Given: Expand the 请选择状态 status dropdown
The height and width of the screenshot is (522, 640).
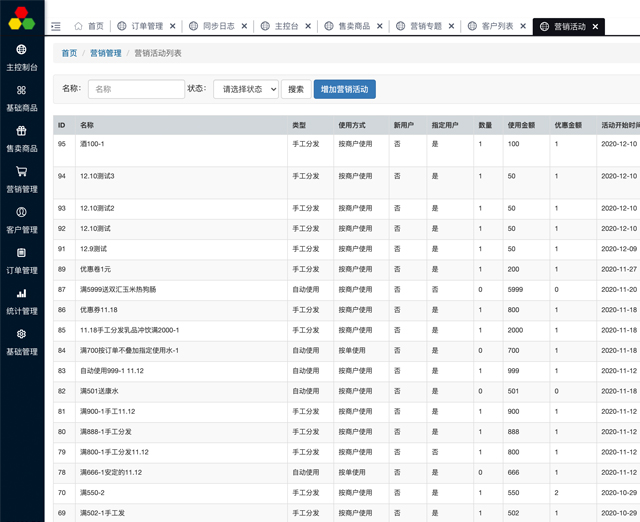Looking at the screenshot, I should tap(244, 89).
